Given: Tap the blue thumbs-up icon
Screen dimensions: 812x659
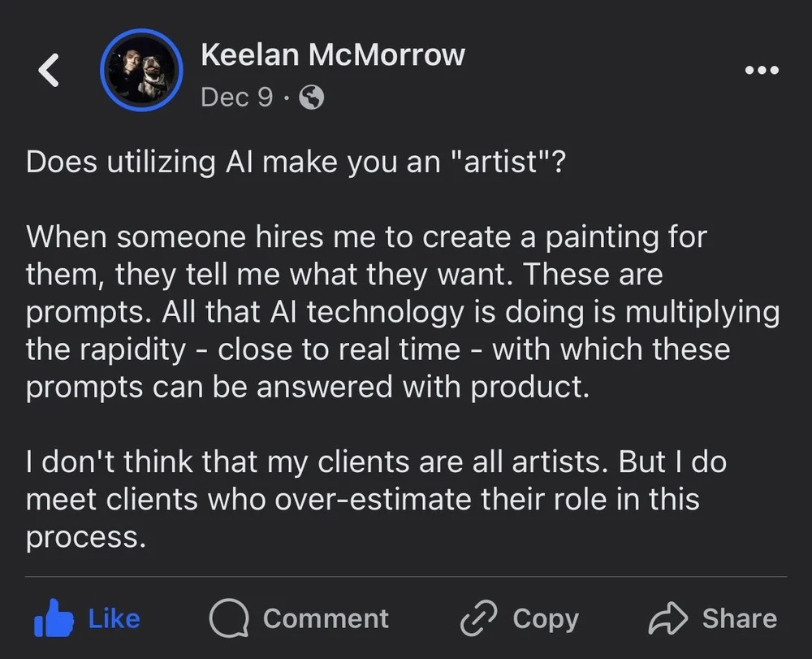Looking at the screenshot, I should point(52,619).
